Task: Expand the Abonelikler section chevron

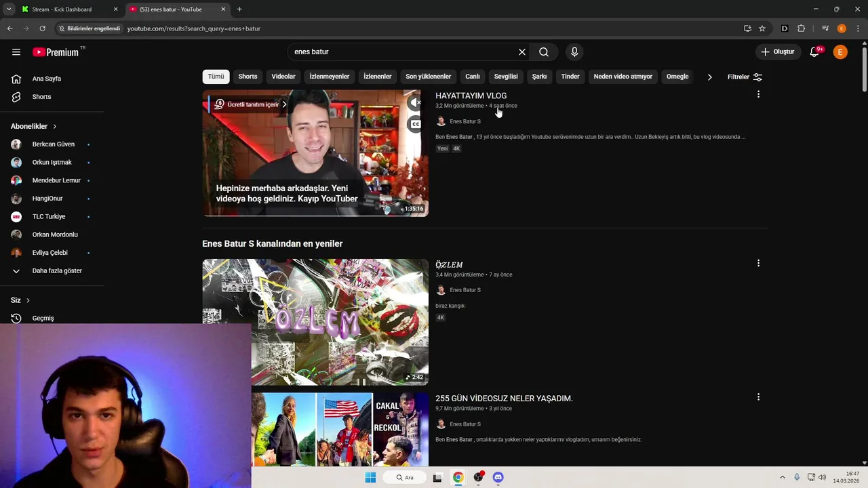Action: (x=55, y=127)
